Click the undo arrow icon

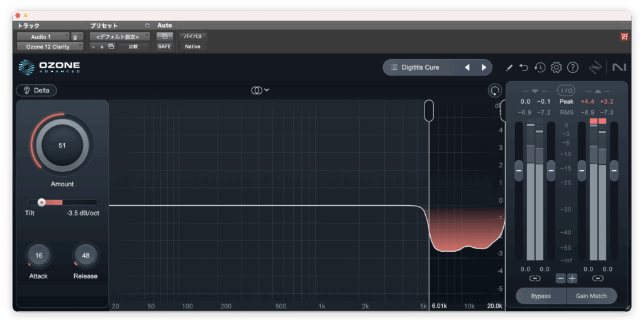click(524, 67)
